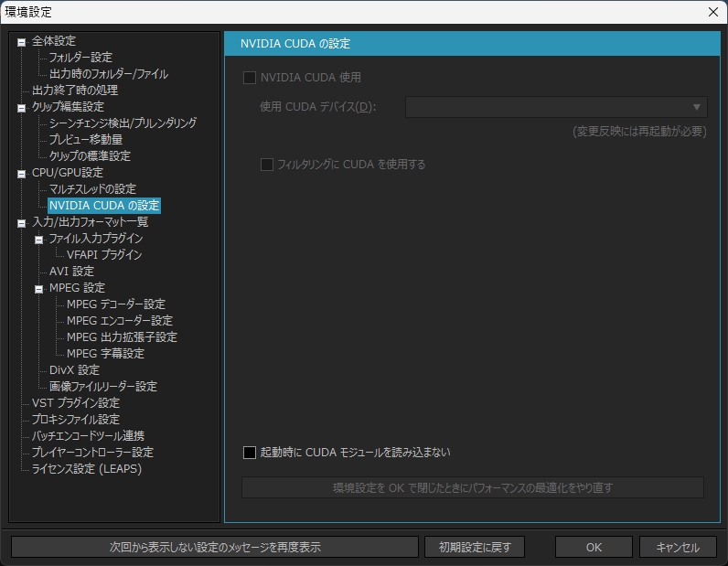Open マルチスレッドの設定 page

coord(93,189)
